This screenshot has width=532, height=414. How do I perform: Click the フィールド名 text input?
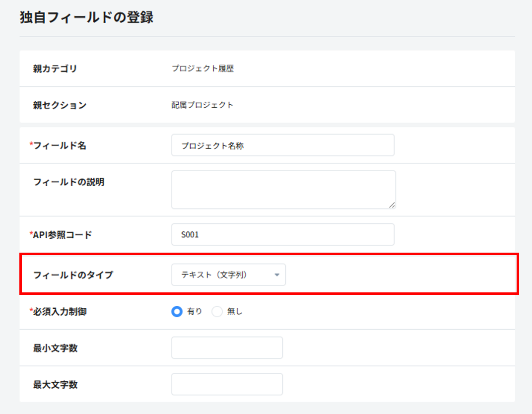click(282, 145)
